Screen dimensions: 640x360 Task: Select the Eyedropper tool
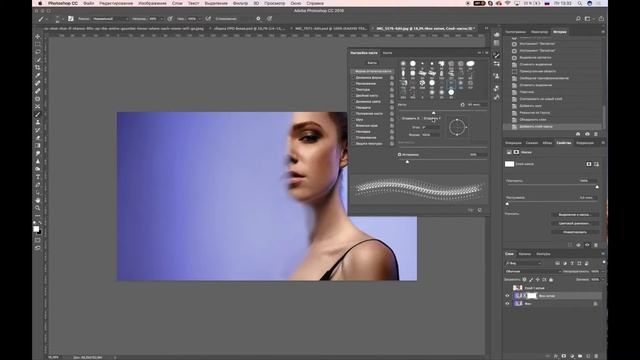[x=38, y=75]
